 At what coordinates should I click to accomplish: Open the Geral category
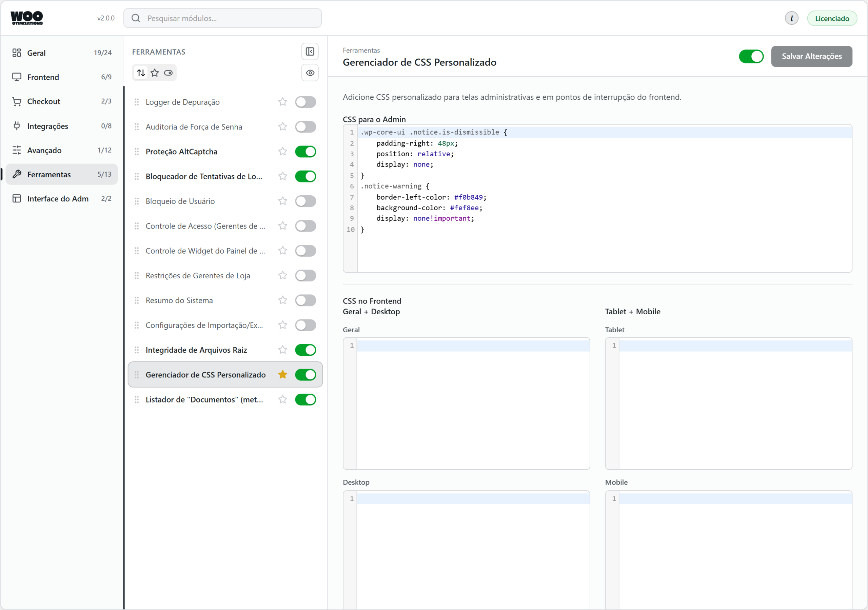62,53
